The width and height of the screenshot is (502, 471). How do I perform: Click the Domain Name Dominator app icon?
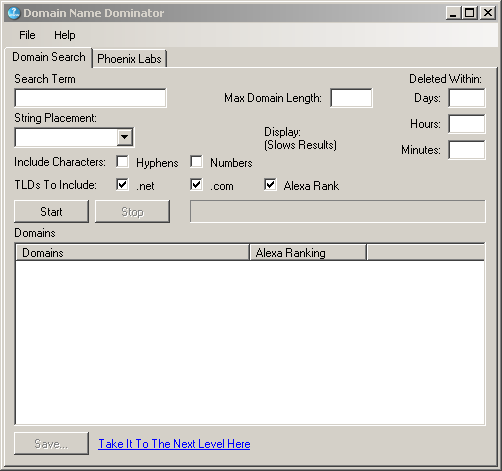pos(14,13)
